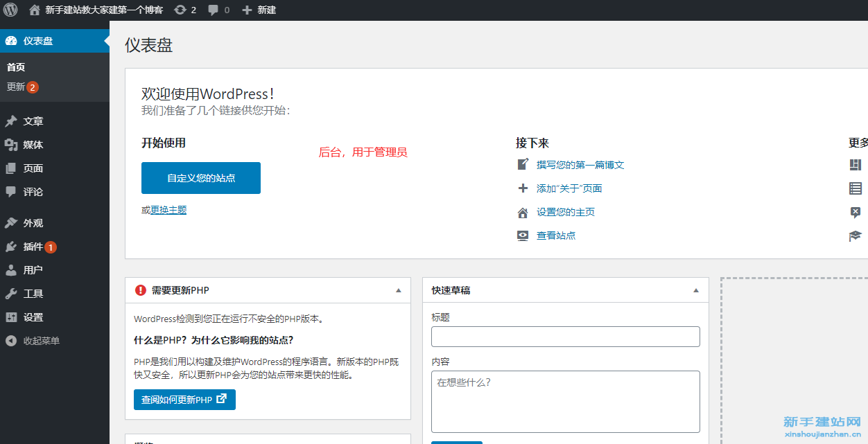The width and height of the screenshot is (868, 444).
Task: Collapse the 快速草稿 panel arrow
Action: (x=696, y=290)
